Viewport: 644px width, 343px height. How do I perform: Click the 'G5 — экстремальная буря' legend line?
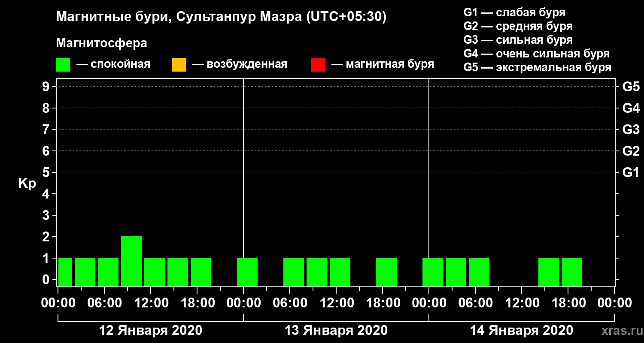click(x=538, y=67)
